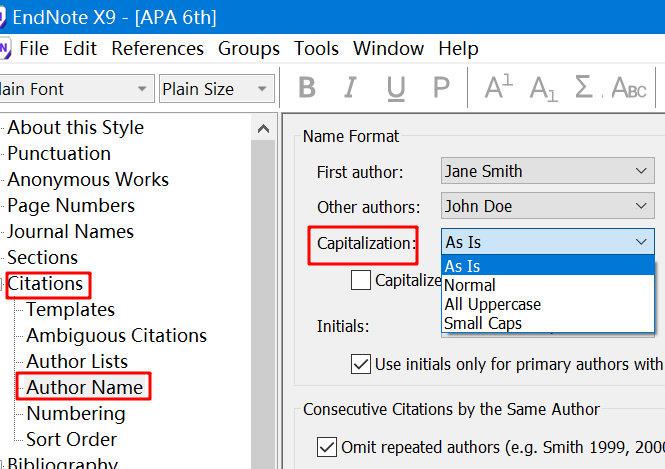Click the sidebar scroll up arrow
This screenshot has height=469, width=665.
coord(263,128)
